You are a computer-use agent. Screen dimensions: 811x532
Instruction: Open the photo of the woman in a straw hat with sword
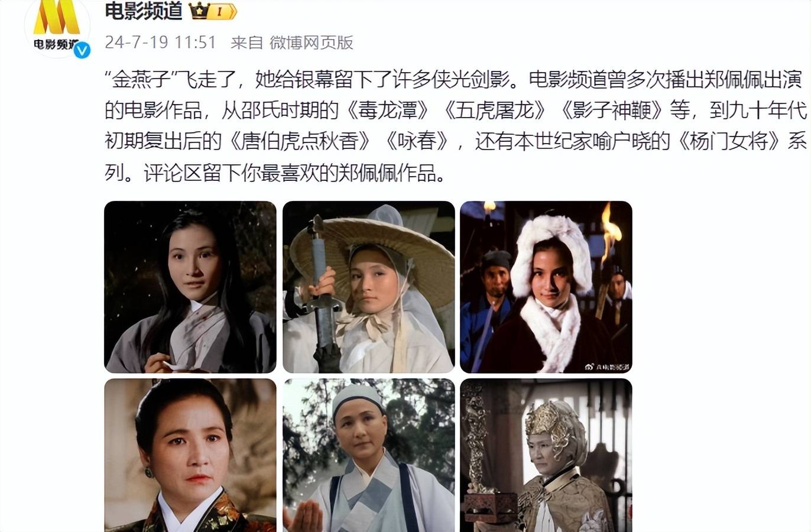click(x=368, y=287)
